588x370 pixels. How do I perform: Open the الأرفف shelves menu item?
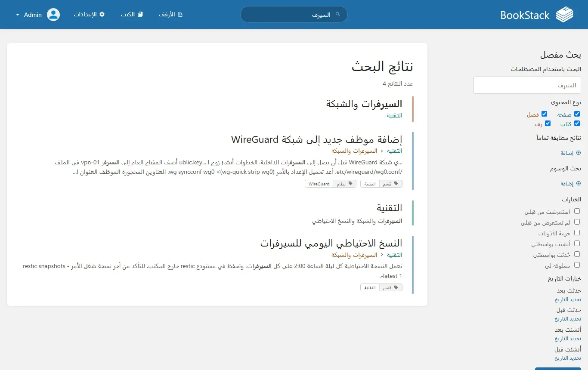pos(171,15)
